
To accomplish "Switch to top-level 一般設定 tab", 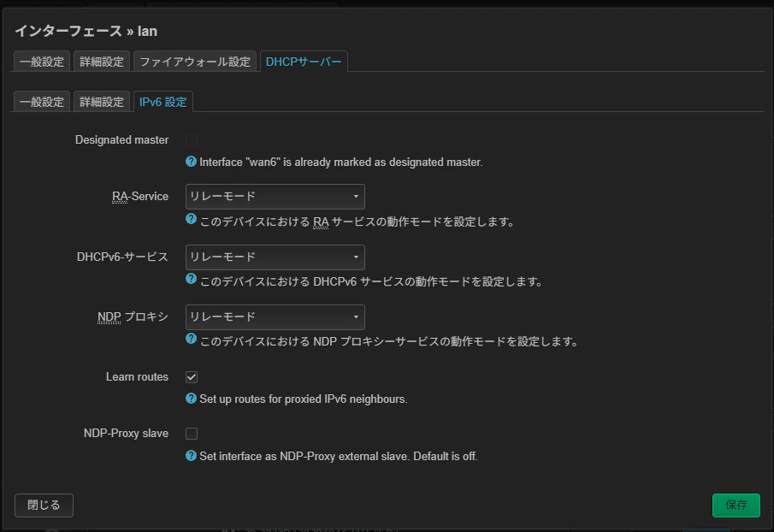I will click(42, 62).
